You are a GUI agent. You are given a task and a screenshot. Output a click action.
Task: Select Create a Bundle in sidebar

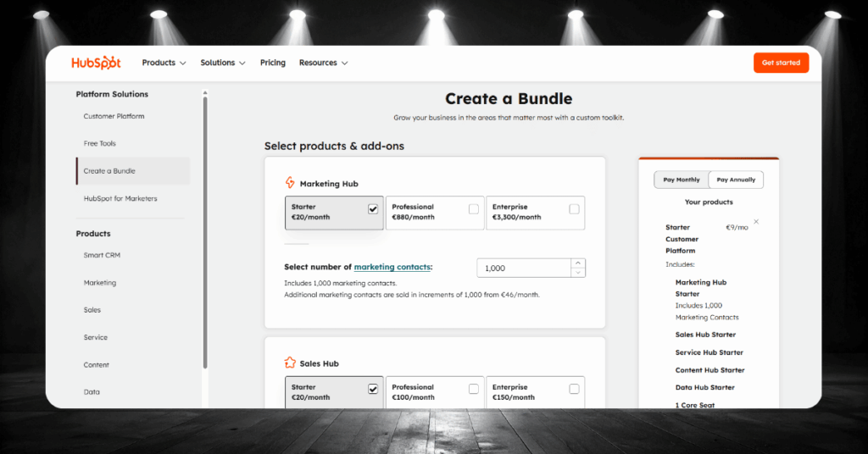pos(133,171)
